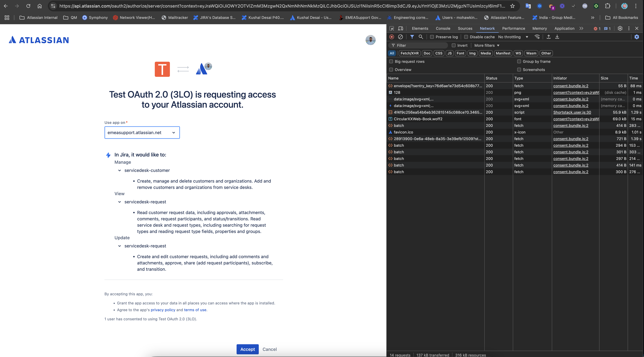Open the No throttling dropdown
Image resolution: width=644 pixels, height=357 pixels.
513,37
